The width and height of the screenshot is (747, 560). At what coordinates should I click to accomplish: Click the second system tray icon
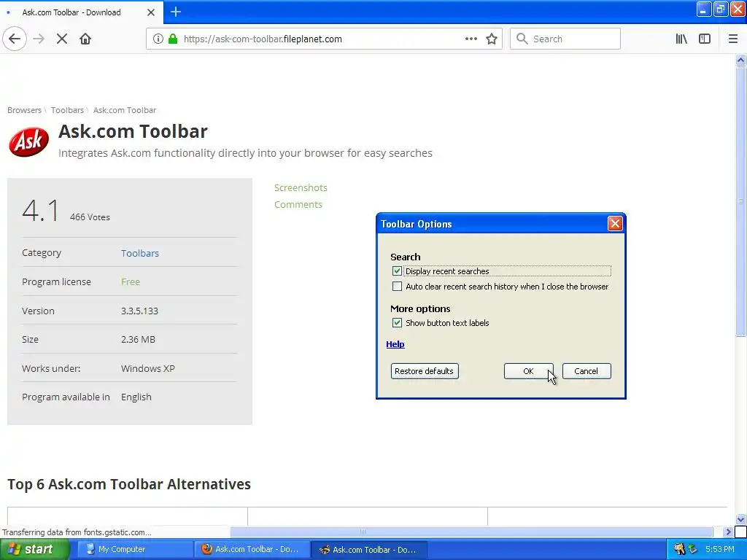693,550
